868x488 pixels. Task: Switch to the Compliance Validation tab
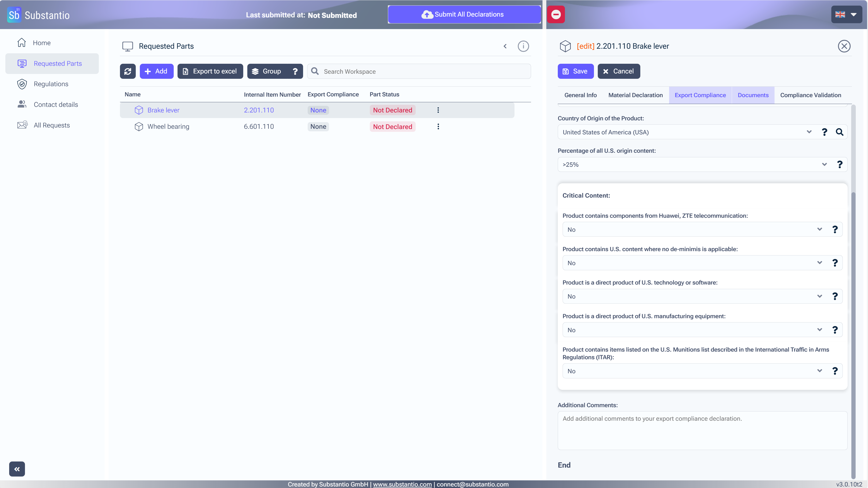(x=810, y=95)
